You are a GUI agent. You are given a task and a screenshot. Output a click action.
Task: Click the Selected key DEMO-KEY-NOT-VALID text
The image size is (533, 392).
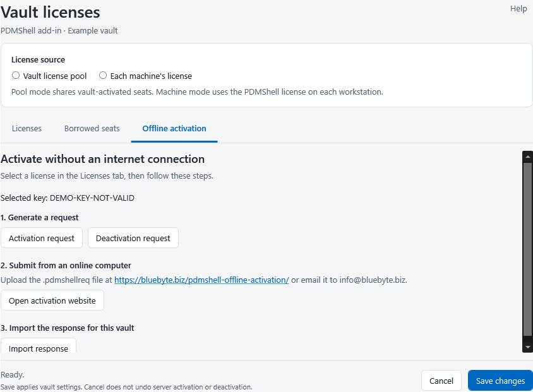(68, 198)
